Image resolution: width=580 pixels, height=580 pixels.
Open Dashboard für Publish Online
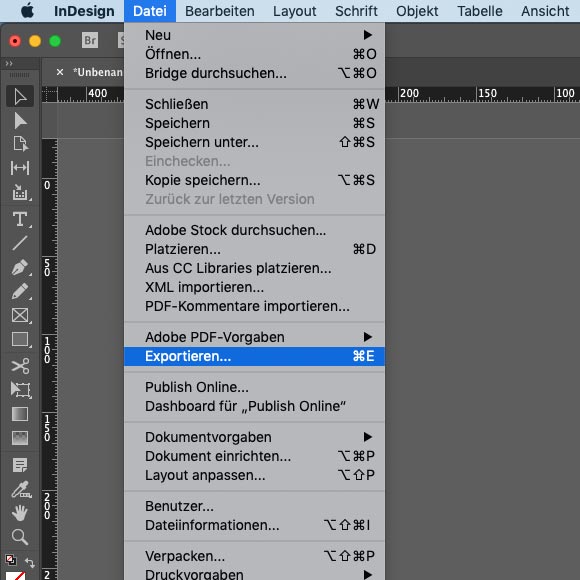[x=254, y=406]
